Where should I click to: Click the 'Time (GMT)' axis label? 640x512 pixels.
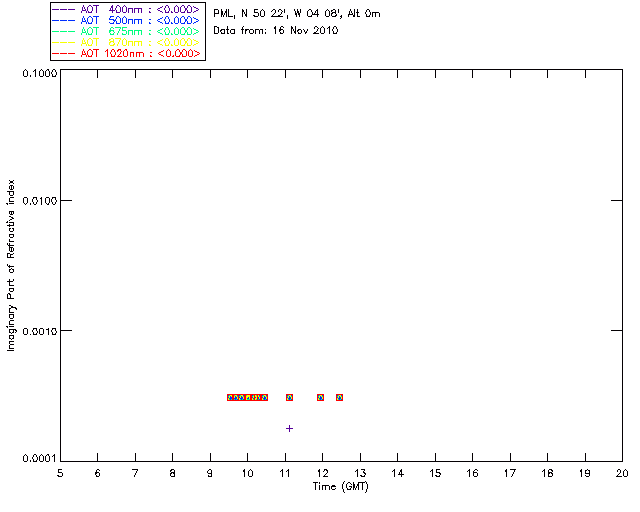(x=341, y=487)
